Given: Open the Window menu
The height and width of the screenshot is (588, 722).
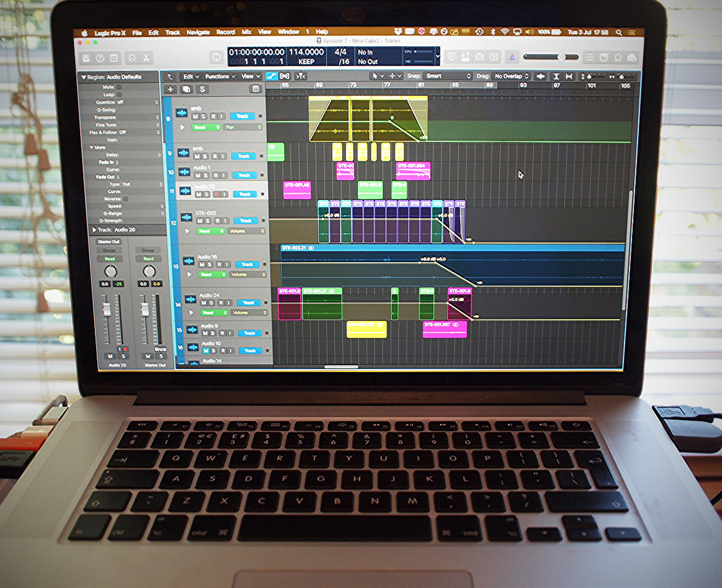Looking at the screenshot, I should (288, 32).
